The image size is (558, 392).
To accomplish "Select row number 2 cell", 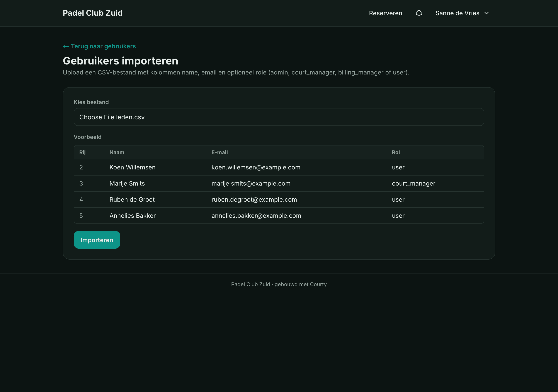I will pos(81,167).
